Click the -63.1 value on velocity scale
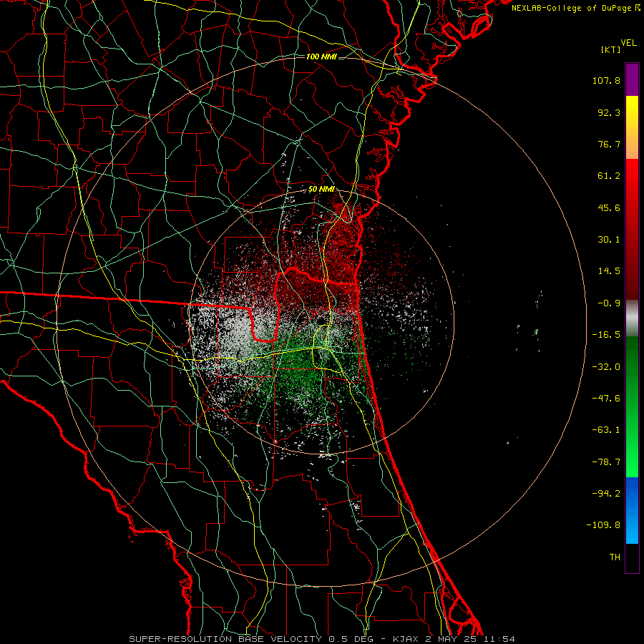The image size is (644, 644). 606,430
